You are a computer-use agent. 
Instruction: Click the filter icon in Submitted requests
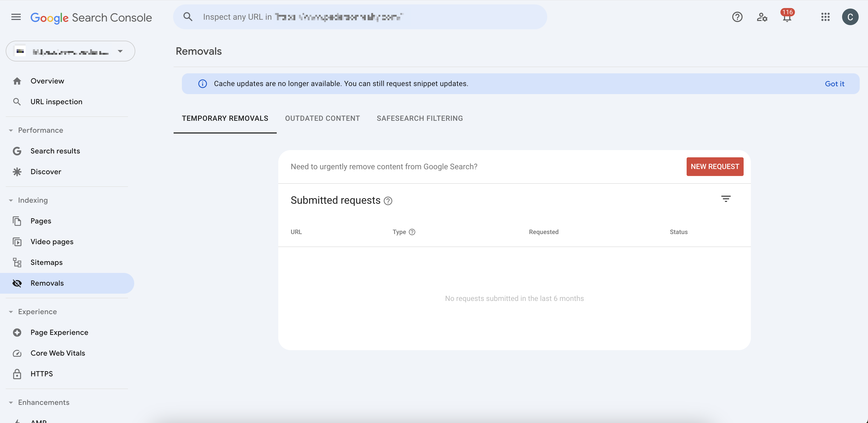(x=725, y=199)
